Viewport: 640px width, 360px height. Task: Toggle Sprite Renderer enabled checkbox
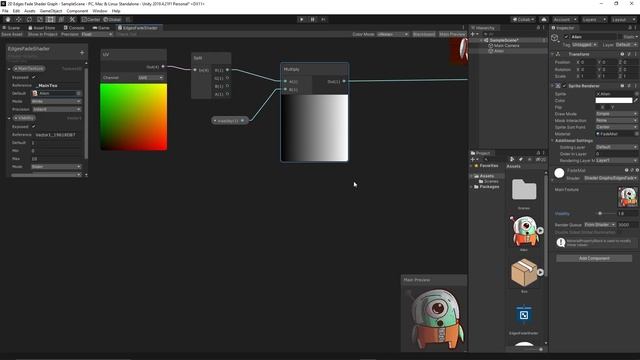point(564,86)
